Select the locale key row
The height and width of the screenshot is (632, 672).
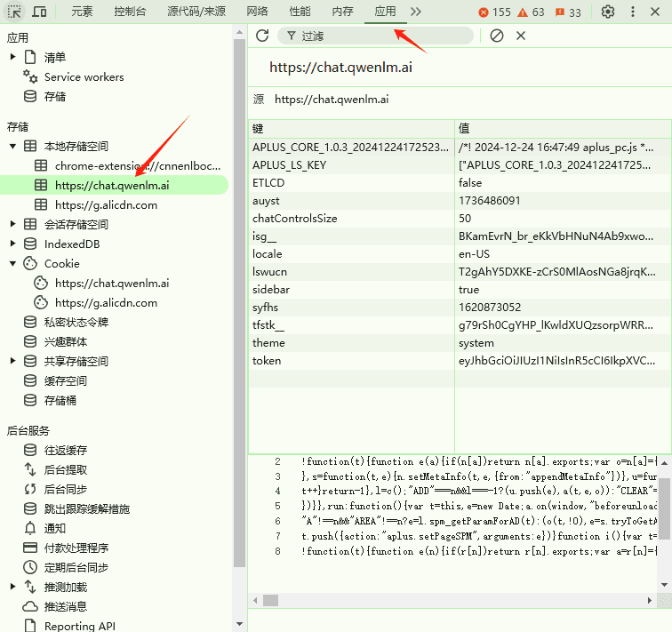tap(460, 253)
